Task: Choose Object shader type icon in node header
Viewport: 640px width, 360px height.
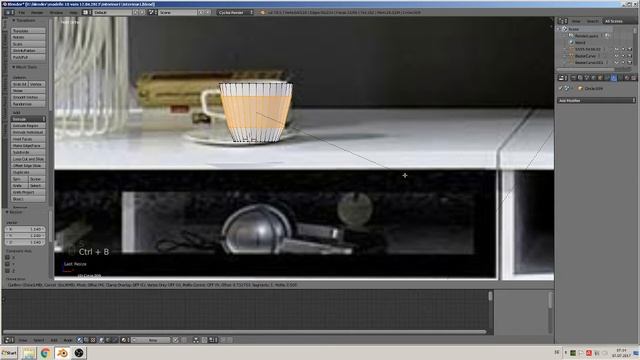Action: pyautogui.click(x=102, y=340)
